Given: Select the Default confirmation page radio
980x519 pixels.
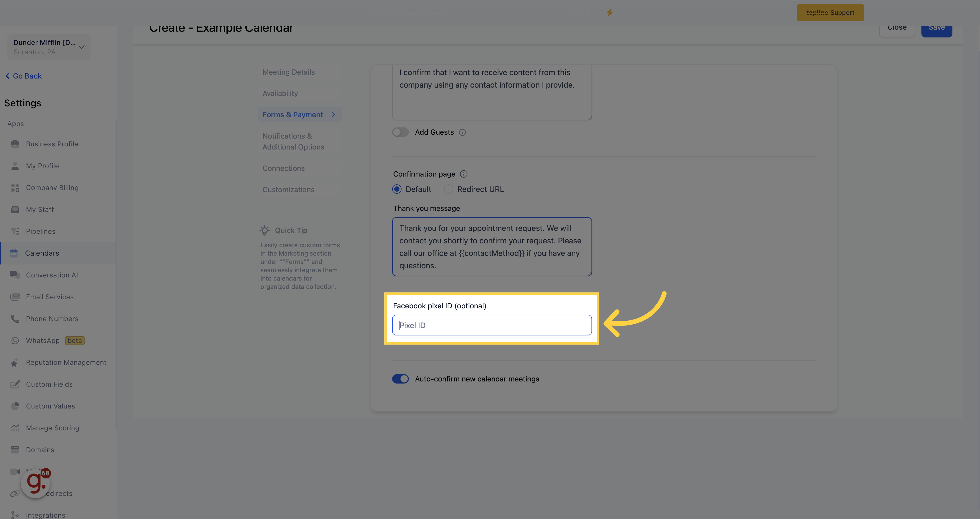Looking at the screenshot, I should click(397, 189).
